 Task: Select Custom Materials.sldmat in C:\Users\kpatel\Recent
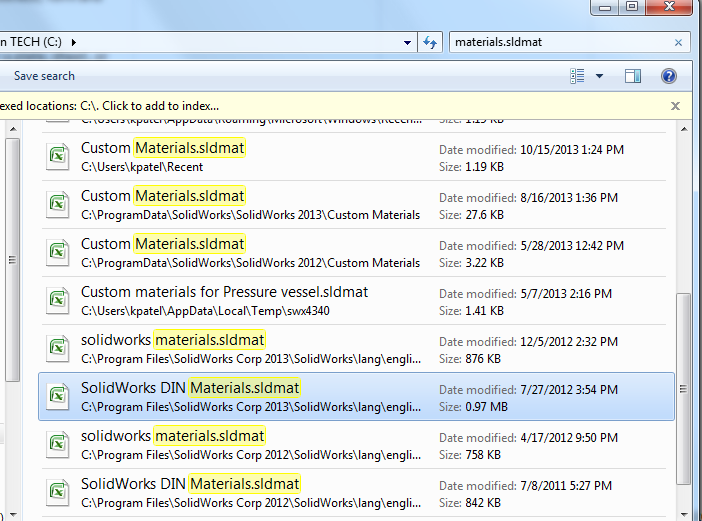pos(356,157)
